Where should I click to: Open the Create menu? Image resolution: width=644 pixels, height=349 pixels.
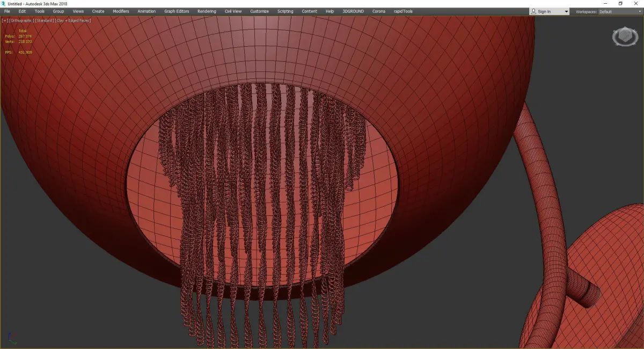tap(98, 11)
